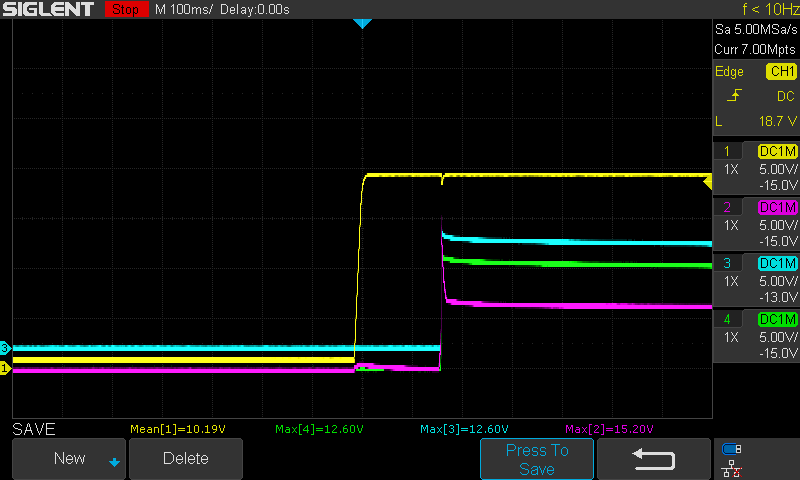The height and width of the screenshot is (480, 800).
Task: Click the LAN network disconnected icon
Action: tap(731, 468)
